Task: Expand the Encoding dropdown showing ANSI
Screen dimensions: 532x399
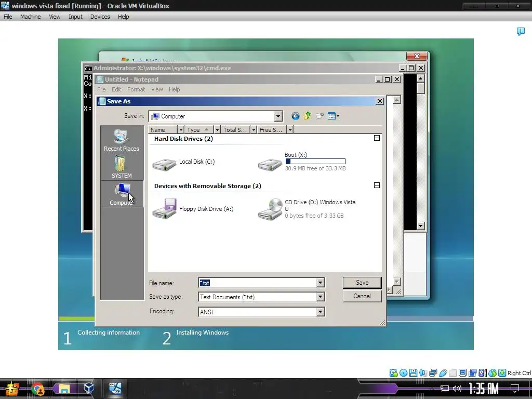Action: (x=320, y=312)
